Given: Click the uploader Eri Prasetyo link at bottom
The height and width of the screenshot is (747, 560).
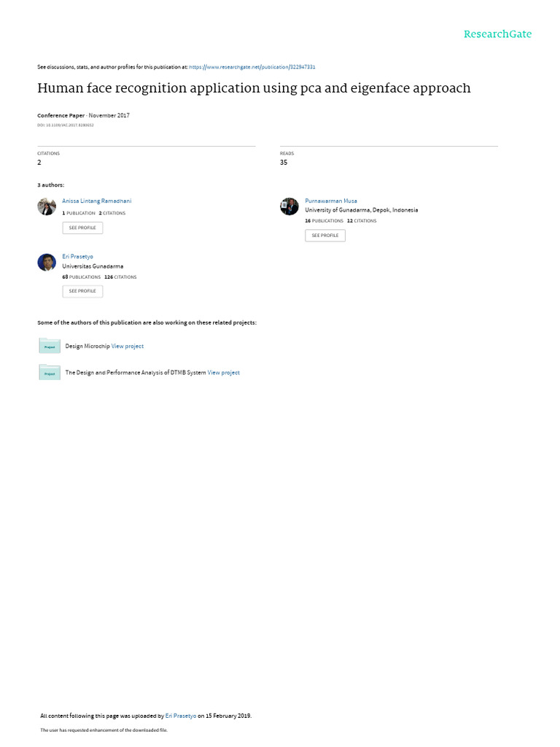Looking at the screenshot, I should click(181, 716).
